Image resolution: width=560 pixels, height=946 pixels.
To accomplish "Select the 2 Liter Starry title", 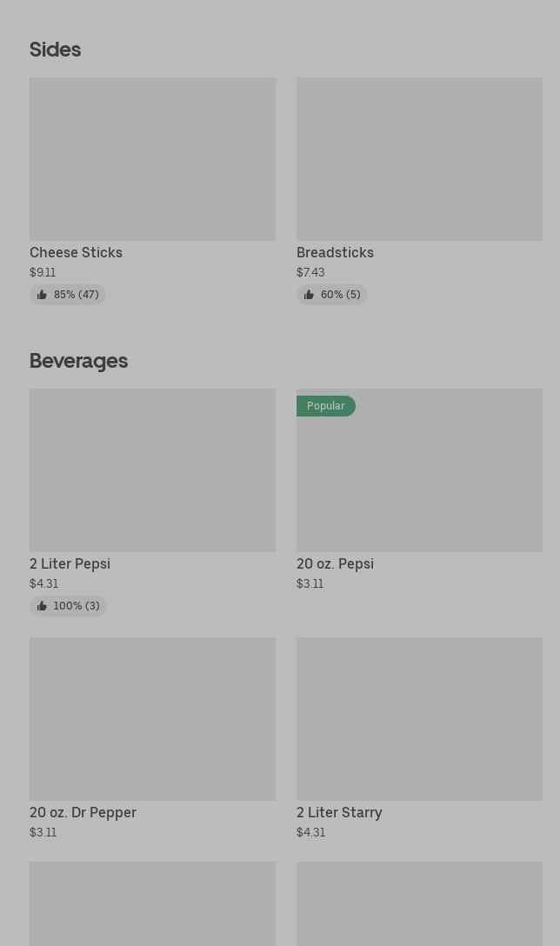I will (339, 813).
